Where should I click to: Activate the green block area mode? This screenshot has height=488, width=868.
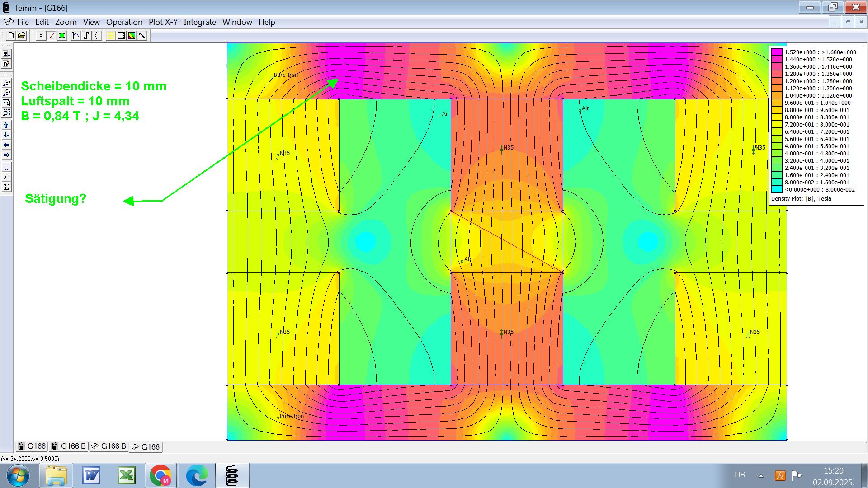pos(62,36)
